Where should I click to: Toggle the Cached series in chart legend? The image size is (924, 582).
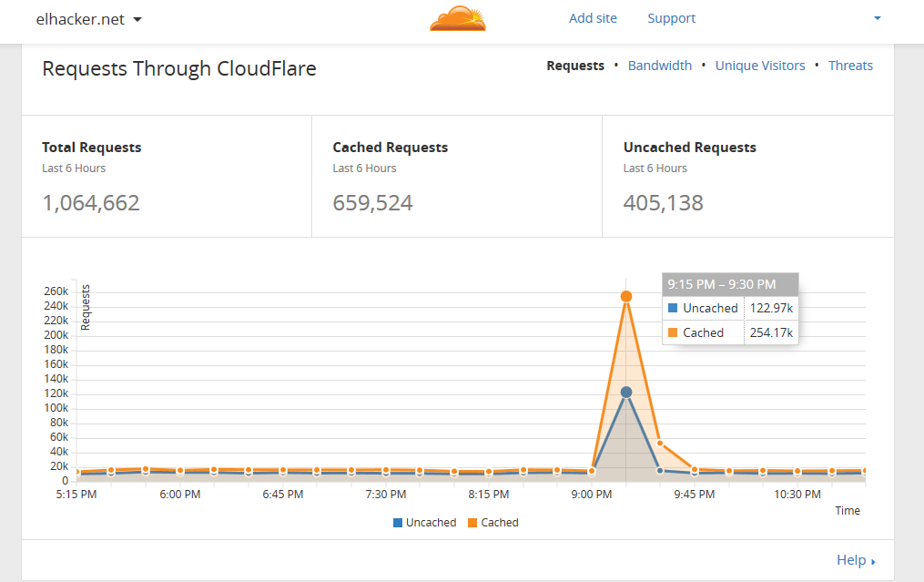tap(493, 523)
